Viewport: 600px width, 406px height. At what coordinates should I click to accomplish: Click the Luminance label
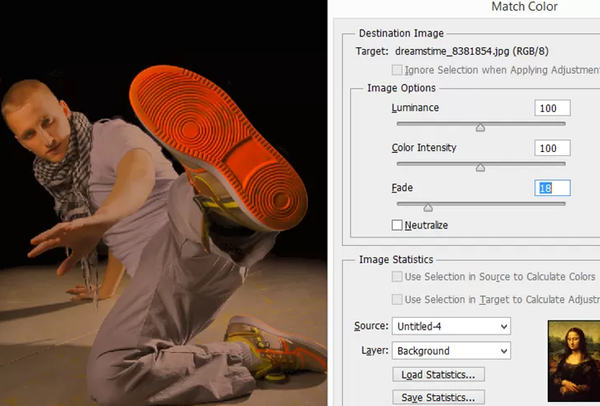tap(415, 108)
